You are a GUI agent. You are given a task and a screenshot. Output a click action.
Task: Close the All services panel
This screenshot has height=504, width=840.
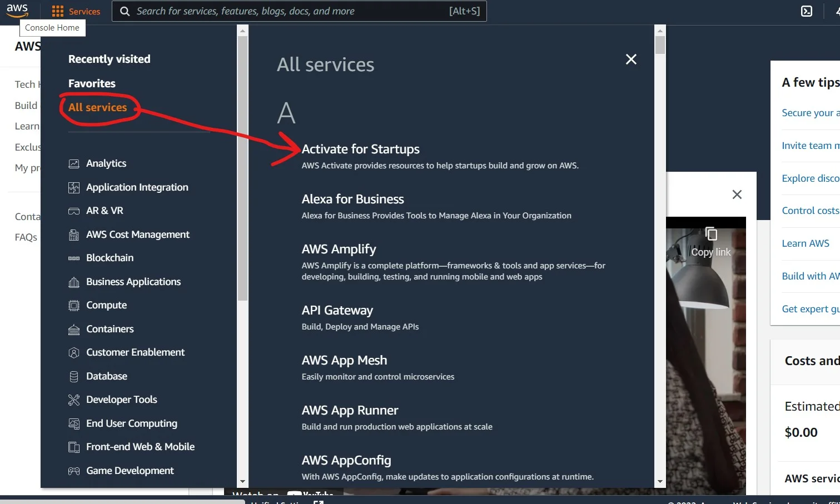(631, 59)
